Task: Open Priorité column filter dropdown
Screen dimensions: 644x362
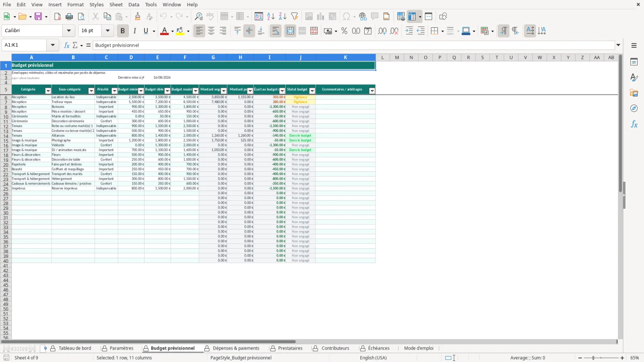Action: coord(114,91)
